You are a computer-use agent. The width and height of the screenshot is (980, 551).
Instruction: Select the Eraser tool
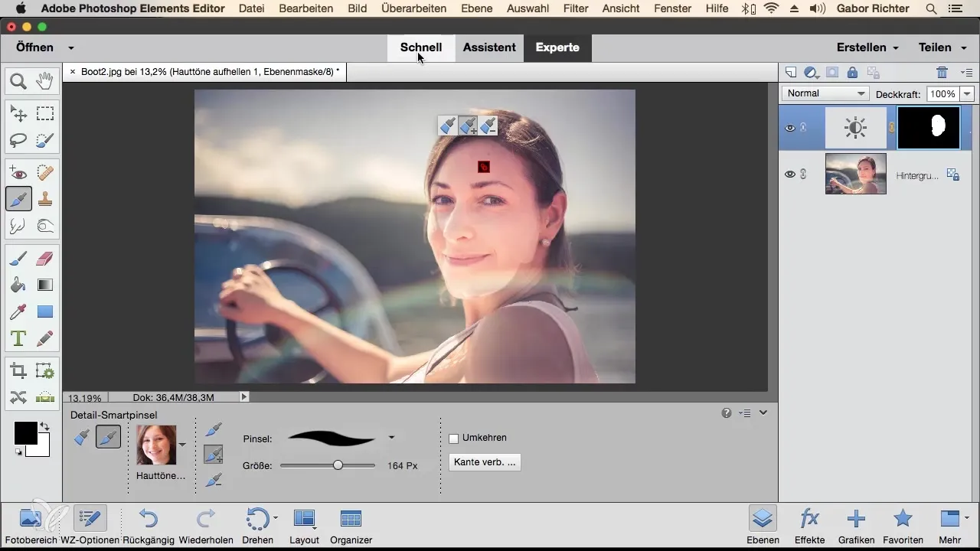[x=45, y=259]
